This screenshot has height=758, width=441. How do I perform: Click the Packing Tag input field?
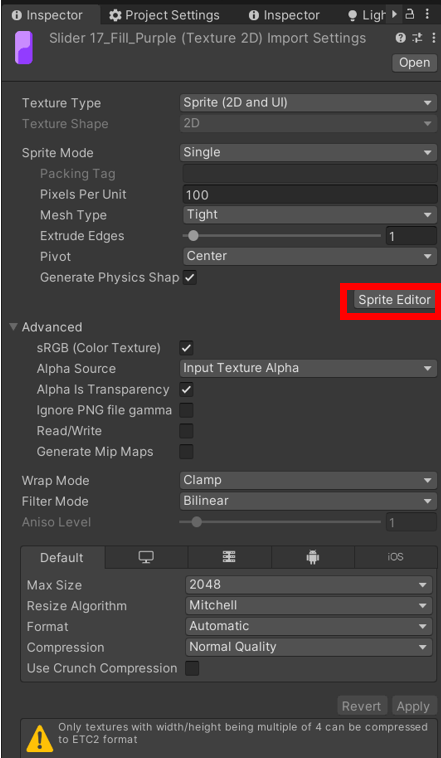pyautogui.click(x=310, y=174)
